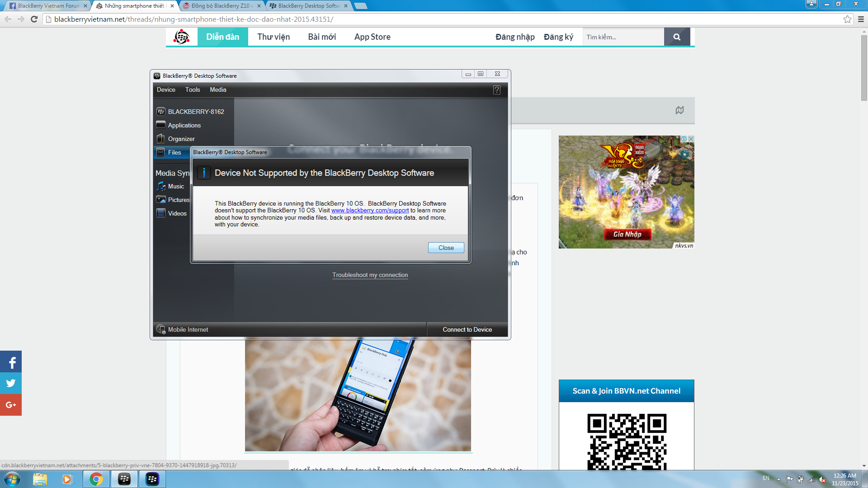
Task: Open Organizer in the sidebar
Action: pyautogui.click(x=181, y=139)
